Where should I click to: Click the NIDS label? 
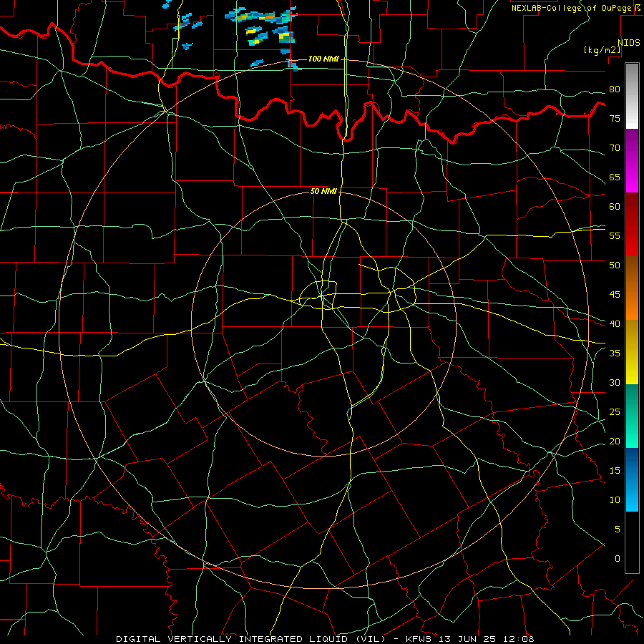click(x=628, y=43)
